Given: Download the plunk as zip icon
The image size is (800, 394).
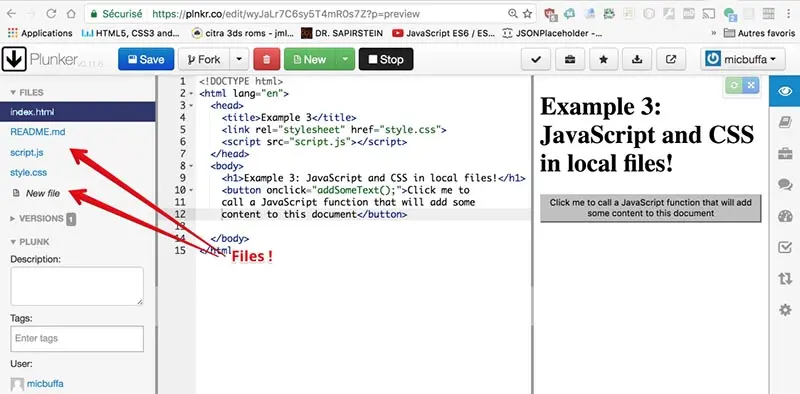Looking at the screenshot, I should tap(637, 59).
